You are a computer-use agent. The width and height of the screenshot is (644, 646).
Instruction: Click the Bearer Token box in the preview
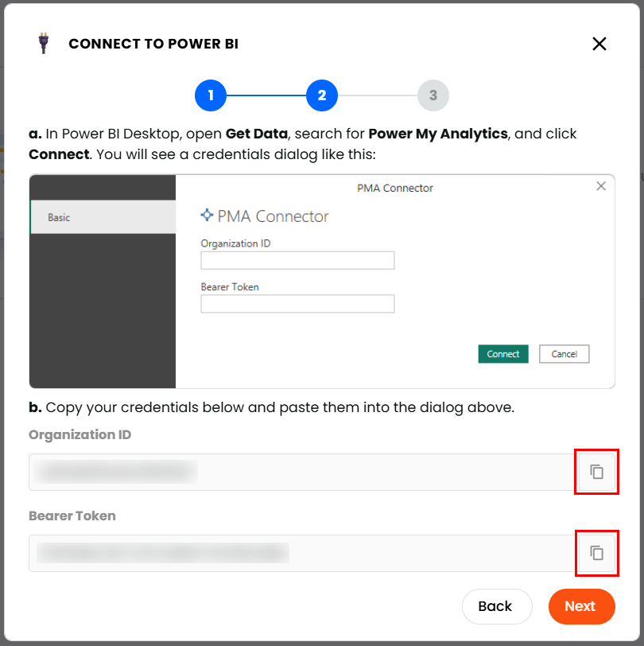point(297,304)
